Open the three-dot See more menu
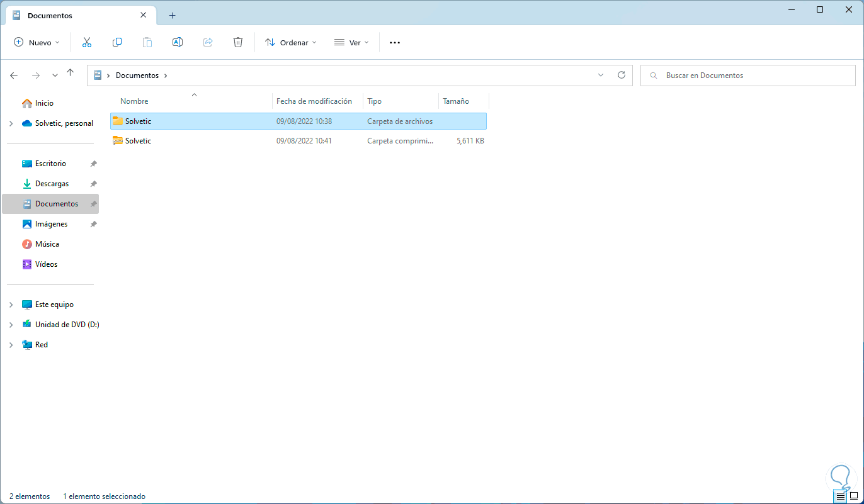864x504 pixels. pos(395,43)
